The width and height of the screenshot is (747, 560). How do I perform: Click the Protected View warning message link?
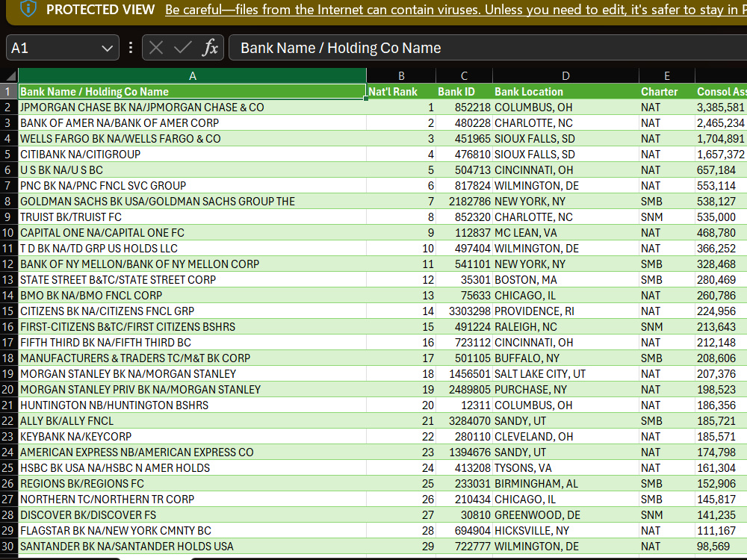click(456, 10)
